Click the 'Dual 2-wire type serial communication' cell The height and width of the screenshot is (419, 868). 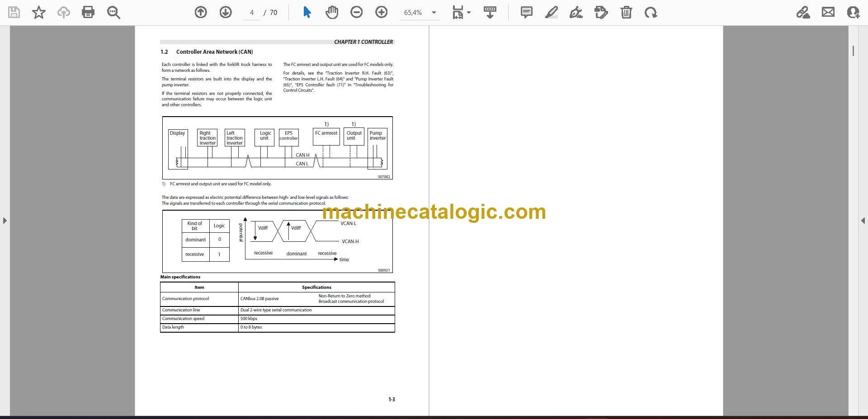click(x=316, y=310)
